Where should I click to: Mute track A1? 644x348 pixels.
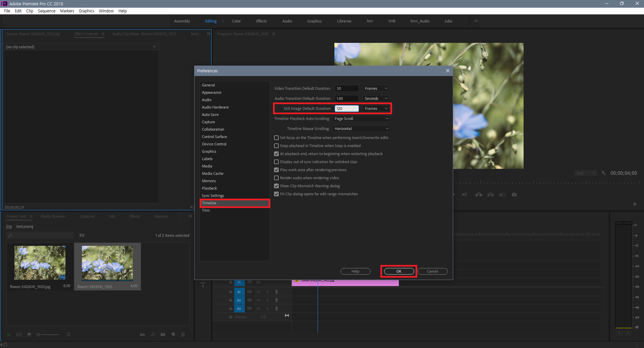(x=259, y=292)
